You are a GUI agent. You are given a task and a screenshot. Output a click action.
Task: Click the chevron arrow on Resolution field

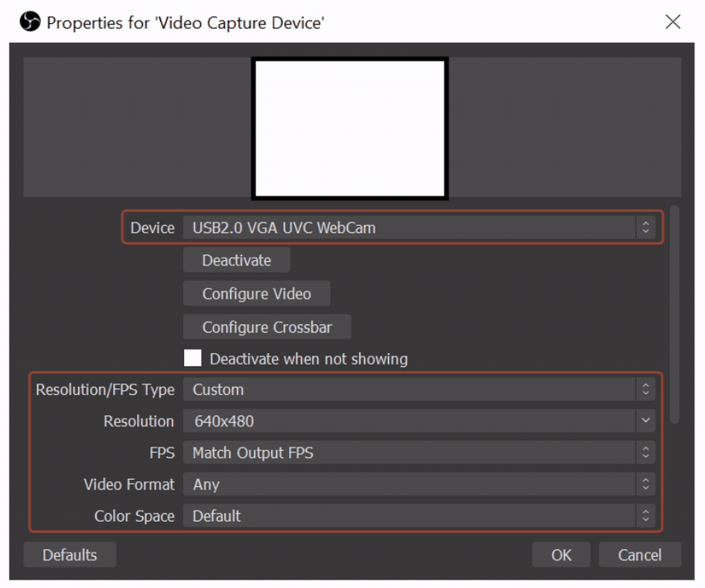(x=645, y=421)
